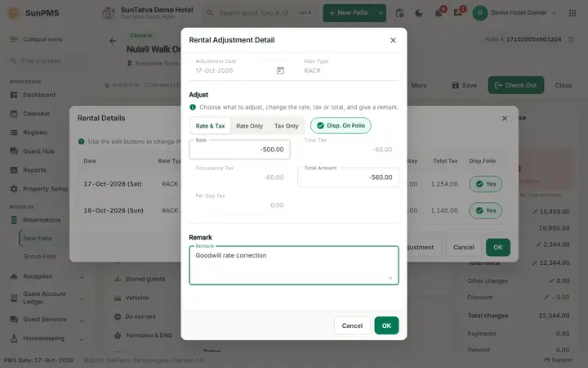
Task: Go back with the arrow icon
Action: (113, 41)
